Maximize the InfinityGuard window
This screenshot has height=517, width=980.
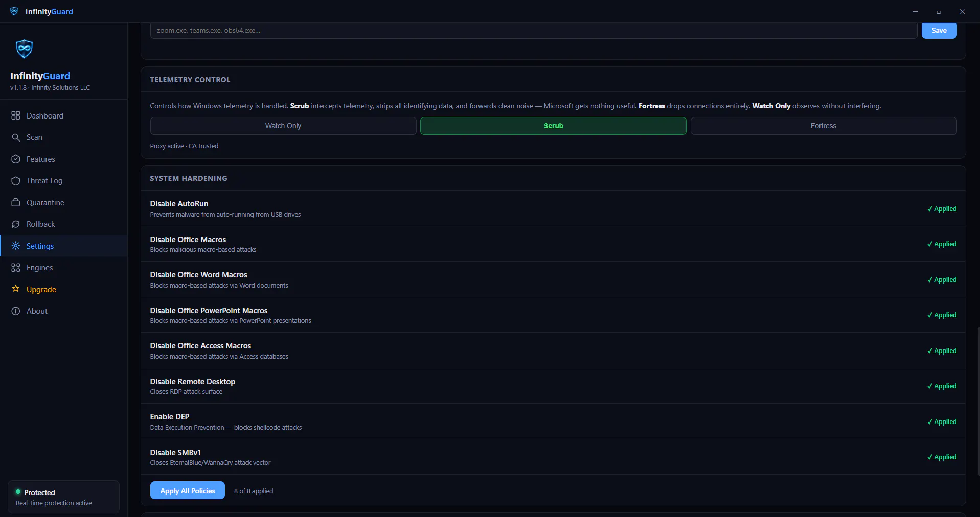click(x=939, y=11)
